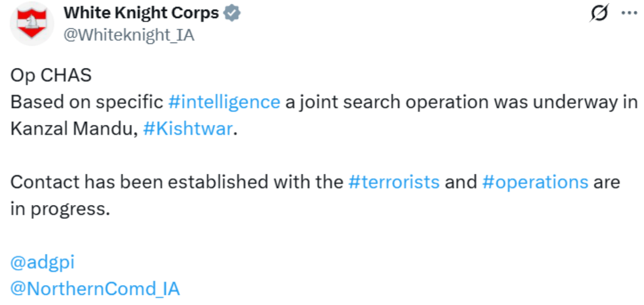Open the #operations hashtag
The height and width of the screenshot is (305, 644).
[535, 182]
